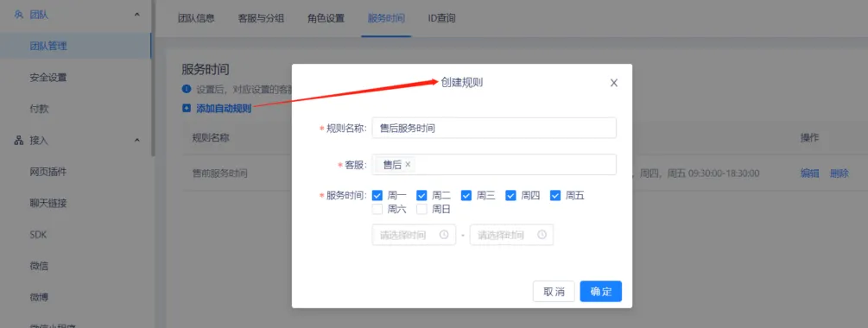868x328 pixels.
Task: Click the 团队 group icon in sidebar
Action: (x=19, y=15)
